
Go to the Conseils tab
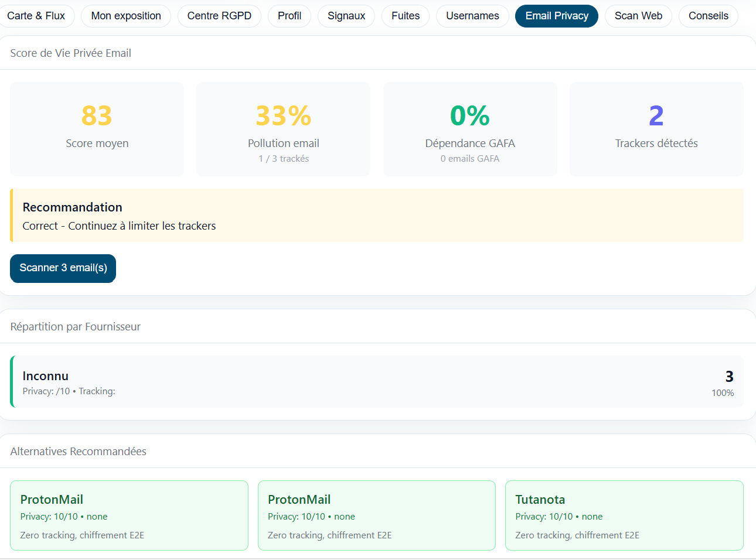point(708,16)
